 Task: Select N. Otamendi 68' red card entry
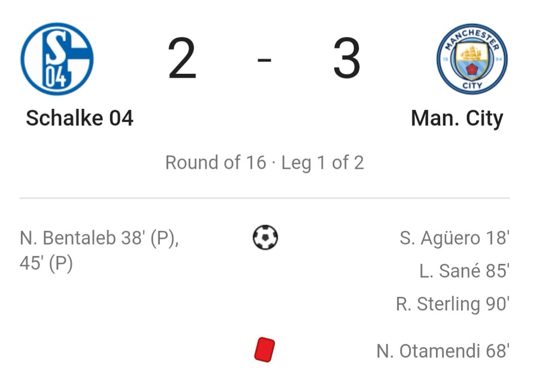(443, 351)
